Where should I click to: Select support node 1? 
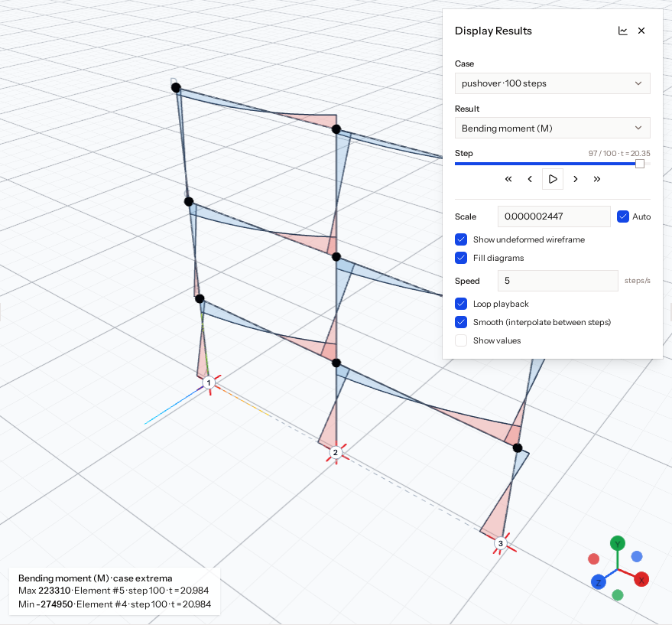coord(209,382)
